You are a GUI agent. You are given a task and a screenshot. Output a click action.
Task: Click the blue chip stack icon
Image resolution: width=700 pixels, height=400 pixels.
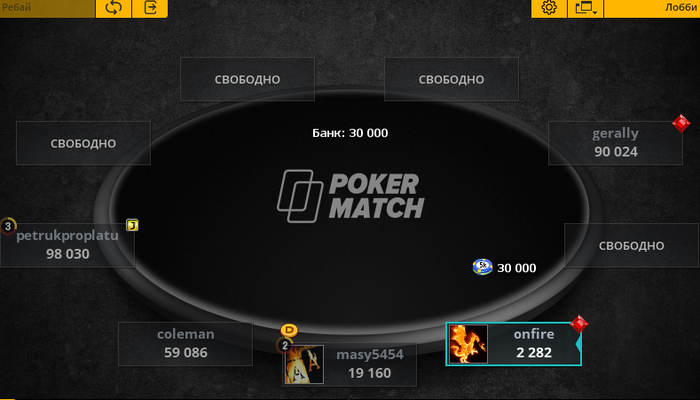tap(482, 267)
